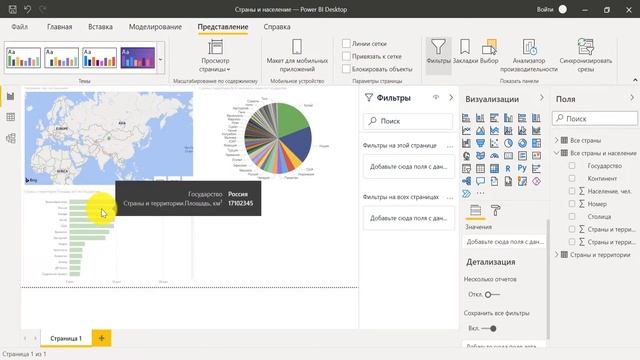
Task: Open the Format paint roller tab
Action: point(496,211)
